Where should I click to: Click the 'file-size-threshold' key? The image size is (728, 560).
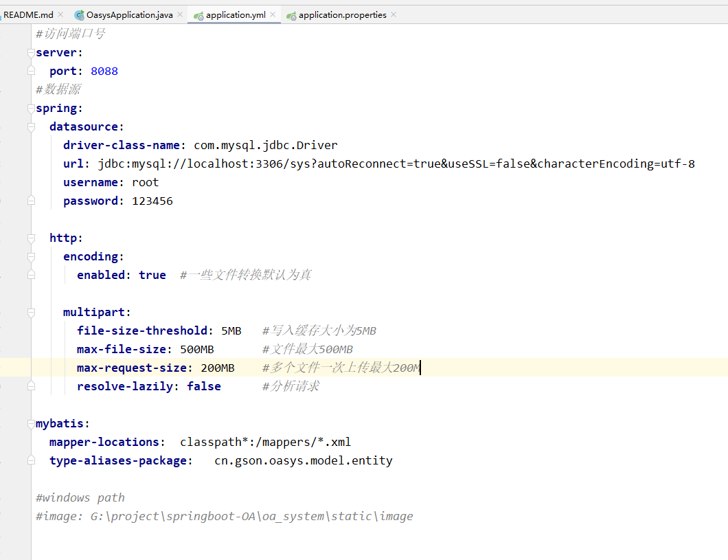click(x=142, y=331)
